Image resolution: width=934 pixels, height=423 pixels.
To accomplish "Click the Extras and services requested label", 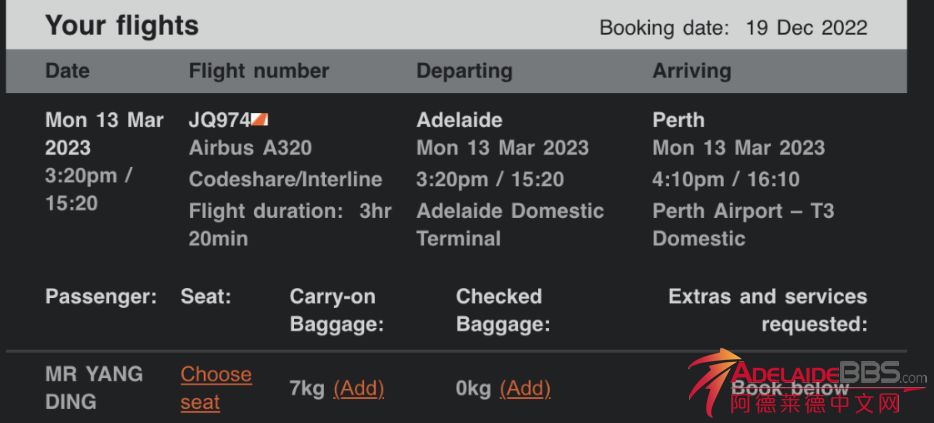I will pyautogui.click(x=767, y=310).
